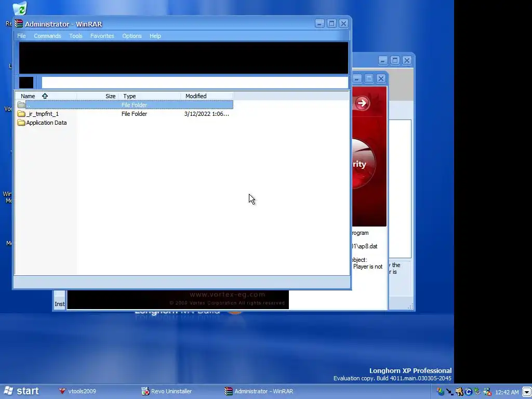The height and width of the screenshot is (399, 532).
Task: Sort by the Size column header
Action: click(x=97, y=96)
